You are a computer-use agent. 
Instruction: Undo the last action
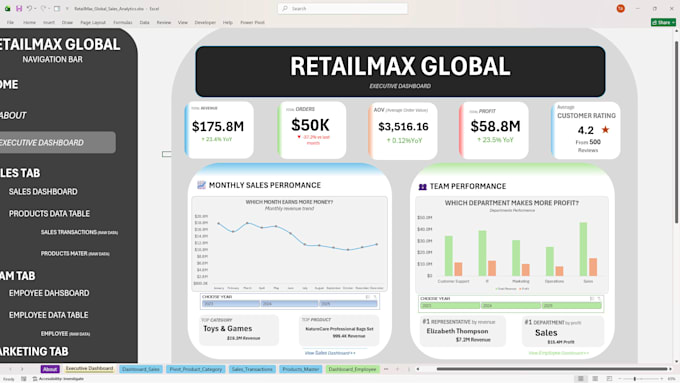pos(29,9)
